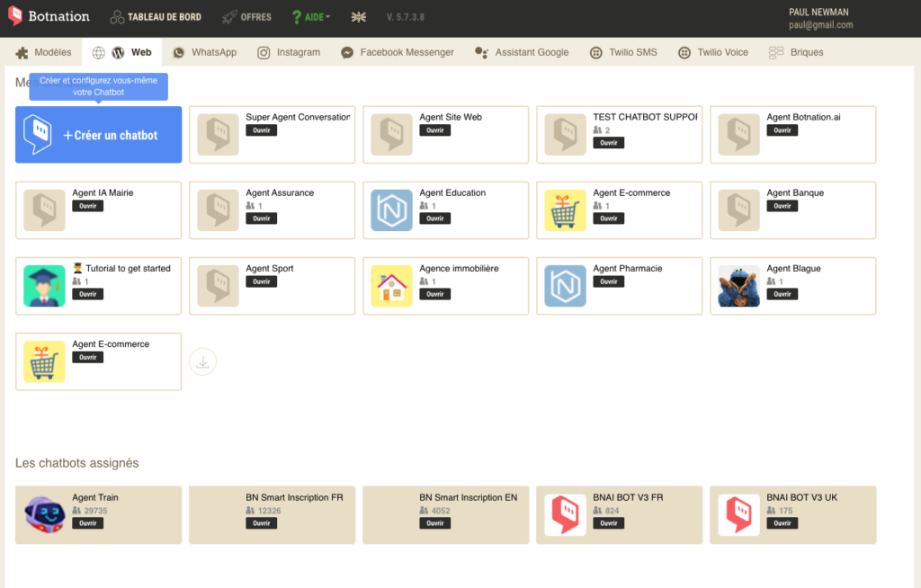Click the Botnation logo

49,16
